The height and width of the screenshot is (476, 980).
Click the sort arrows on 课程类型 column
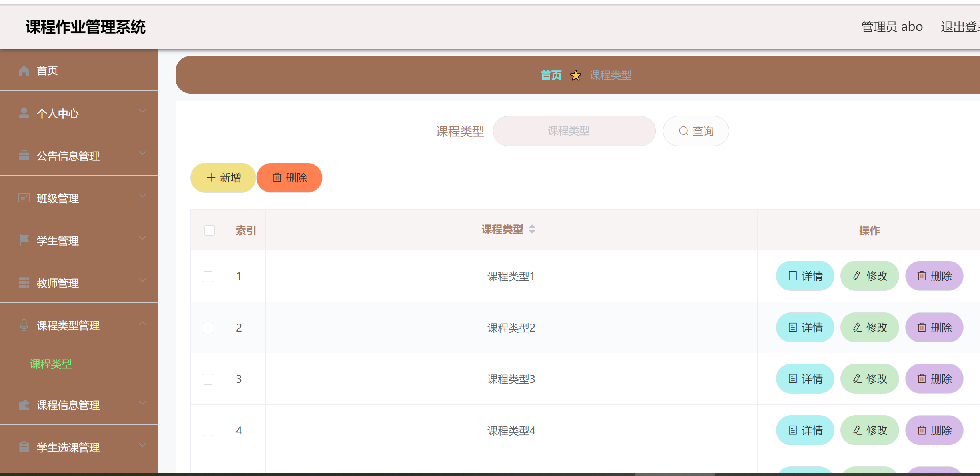tap(532, 229)
